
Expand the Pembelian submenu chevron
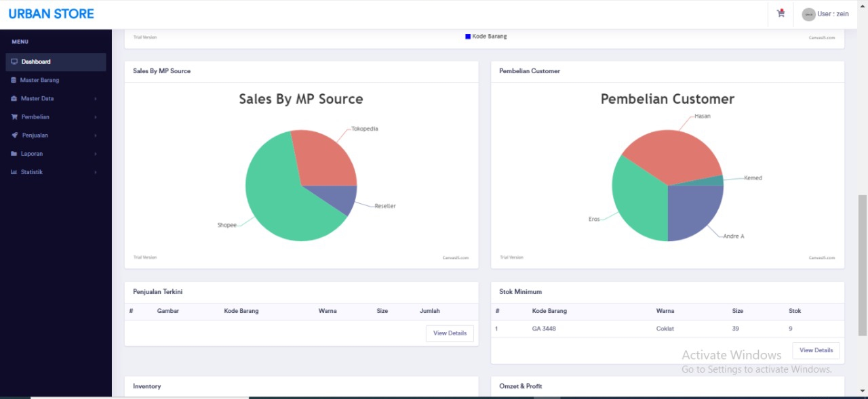96,117
